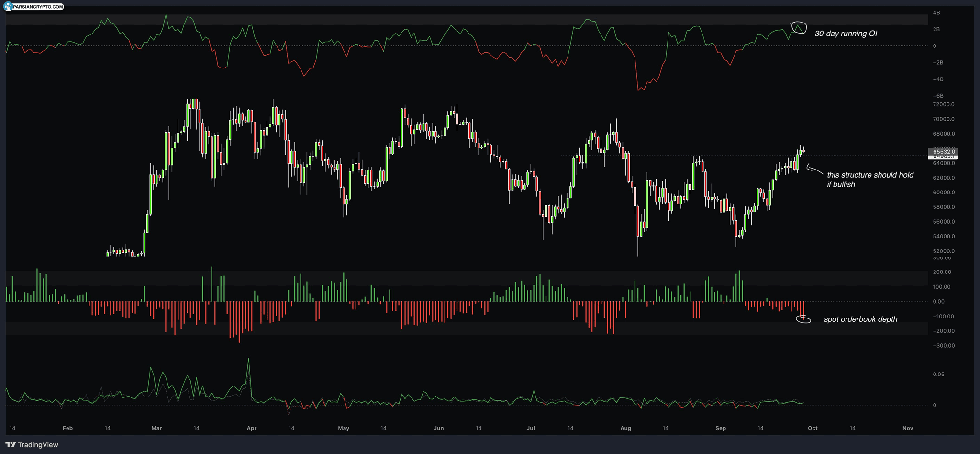Click the 200.00 orderbook depth scale label
Viewport: 980px width, 454px height.
click(x=942, y=272)
